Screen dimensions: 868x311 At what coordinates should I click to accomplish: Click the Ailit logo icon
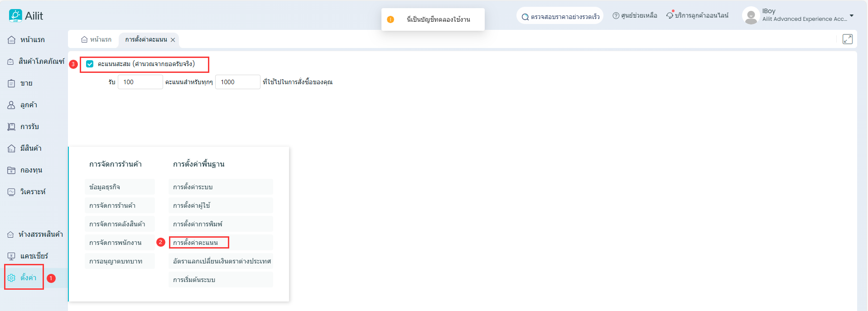15,16
